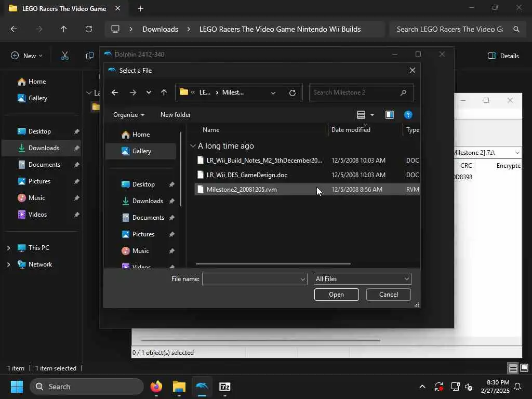This screenshot has width=532, height=399.
Task: Add a new tab in File Explorer
Action: (x=140, y=9)
